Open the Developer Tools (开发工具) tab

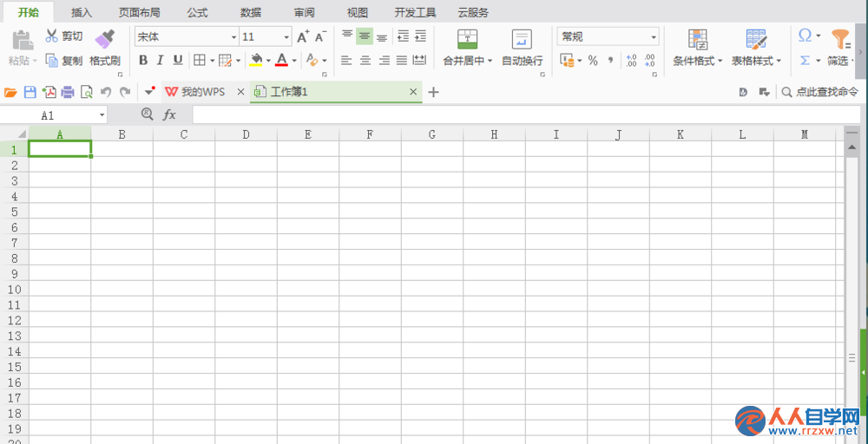415,13
